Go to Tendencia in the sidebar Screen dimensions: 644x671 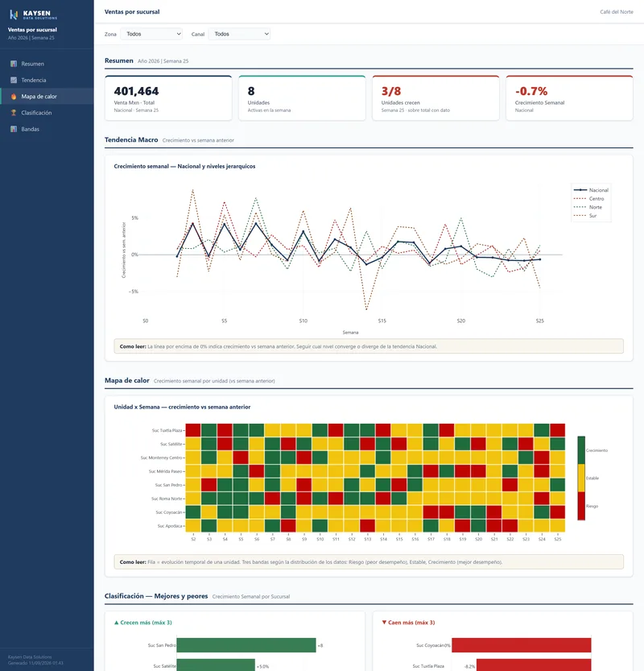(47, 80)
